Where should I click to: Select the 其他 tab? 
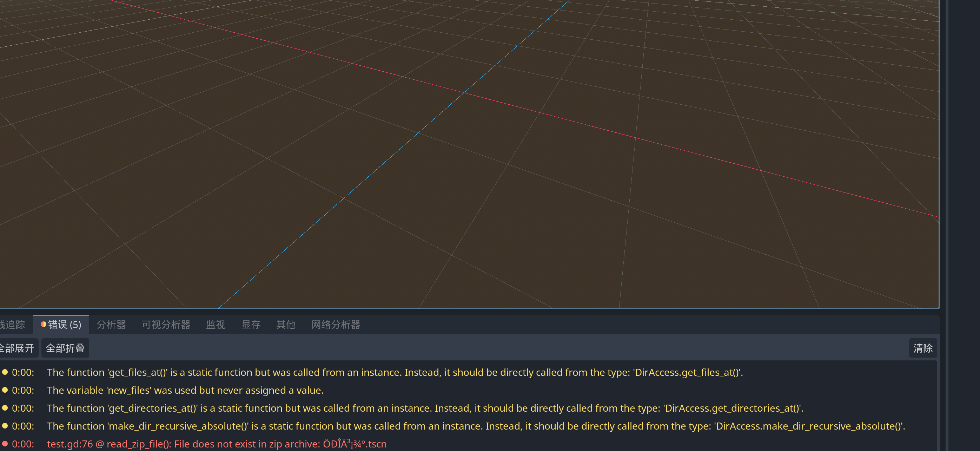[x=286, y=325]
